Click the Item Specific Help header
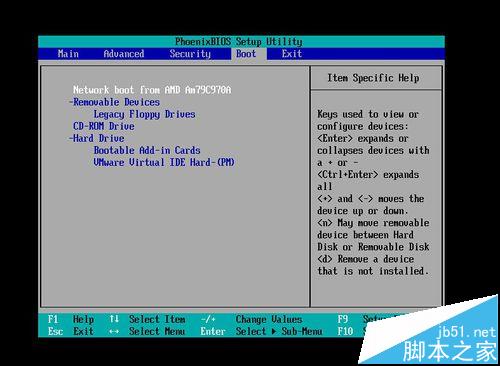 [373, 78]
